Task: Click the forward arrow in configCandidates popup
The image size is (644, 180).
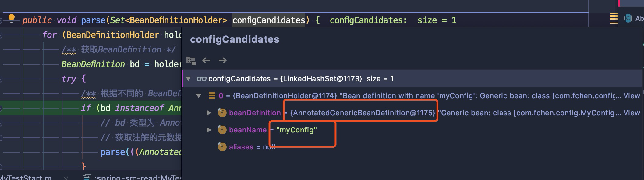Action: [x=222, y=60]
